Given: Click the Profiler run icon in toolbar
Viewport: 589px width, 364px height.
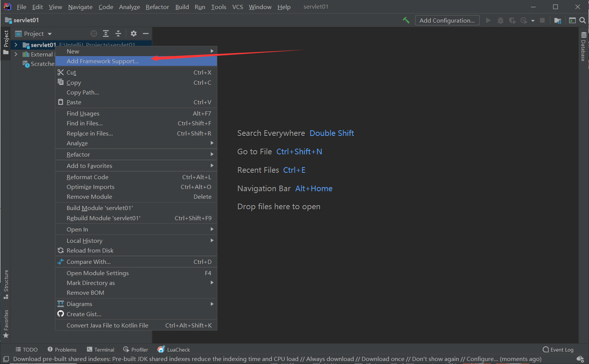Looking at the screenshot, I should [x=524, y=20].
